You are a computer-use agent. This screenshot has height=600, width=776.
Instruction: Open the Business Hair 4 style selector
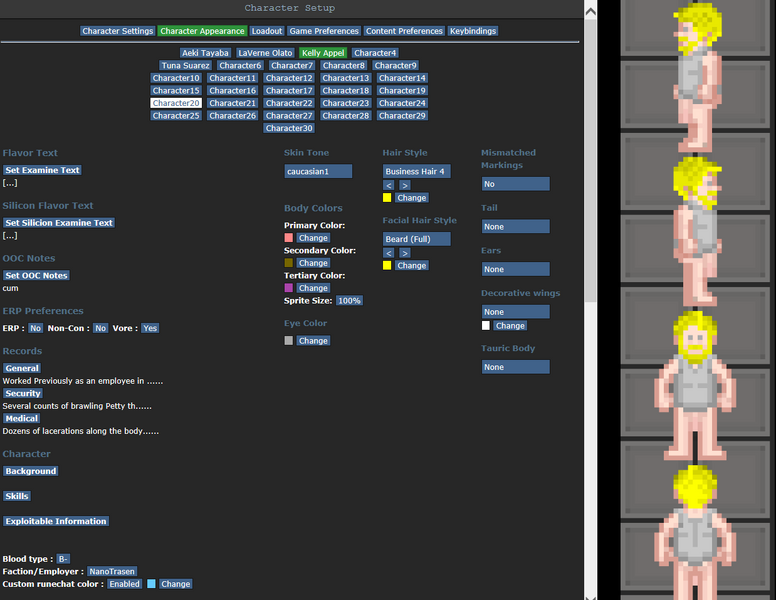click(x=416, y=172)
